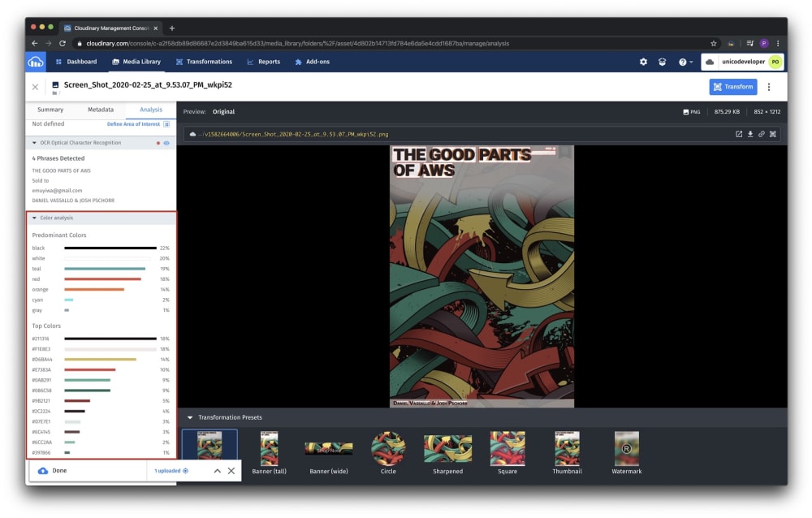Switch to the Metadata tab
Image resolution: width=812 pixels, height=518 pixels.
[101, 110]
